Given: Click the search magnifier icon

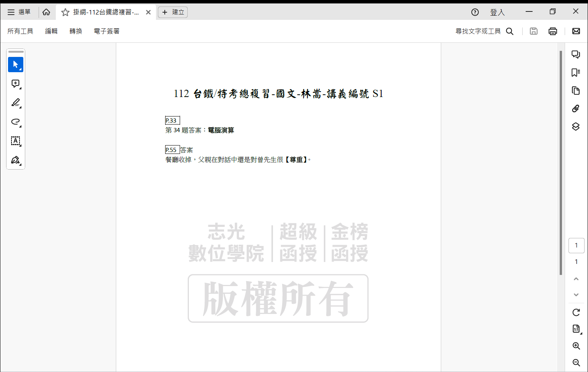Looking at the screenshot, I should pyautogui.click(x=510, y=31).
